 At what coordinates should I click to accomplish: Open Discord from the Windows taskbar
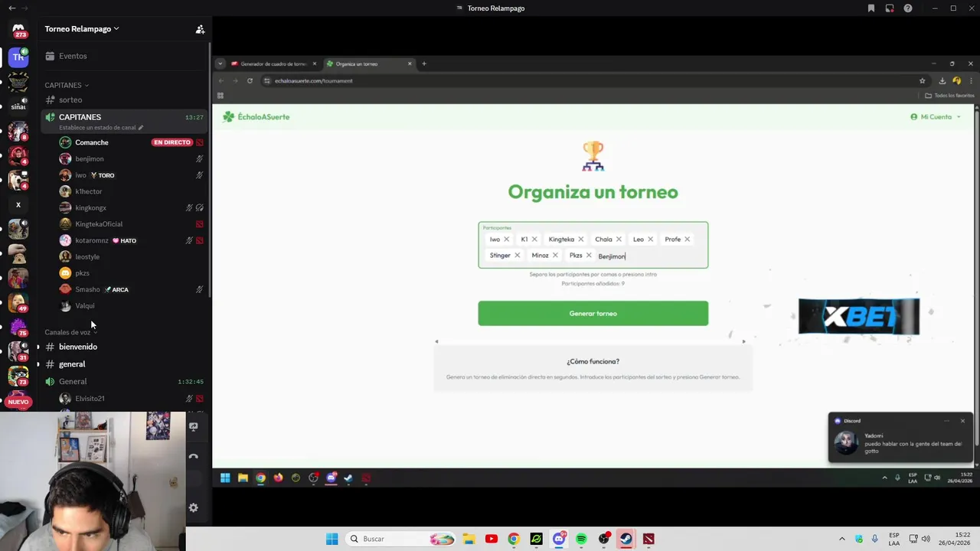[x=559, y=539]
